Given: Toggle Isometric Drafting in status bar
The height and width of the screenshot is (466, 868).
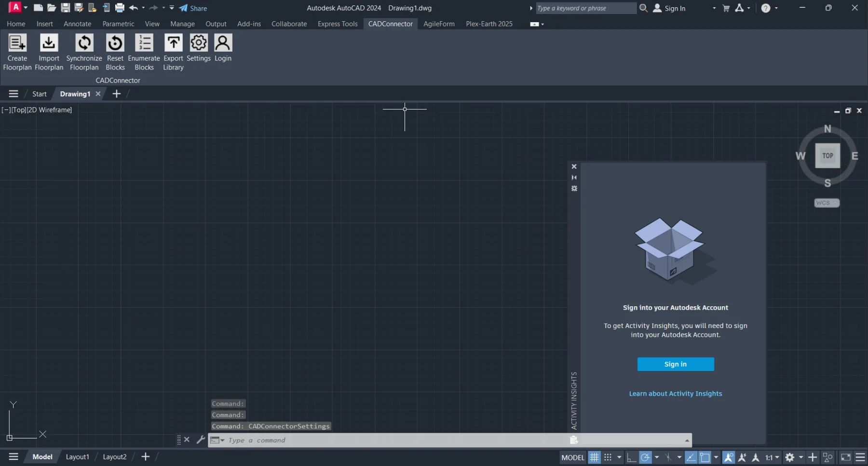Looking at the screenshot, I should (668, 457).
